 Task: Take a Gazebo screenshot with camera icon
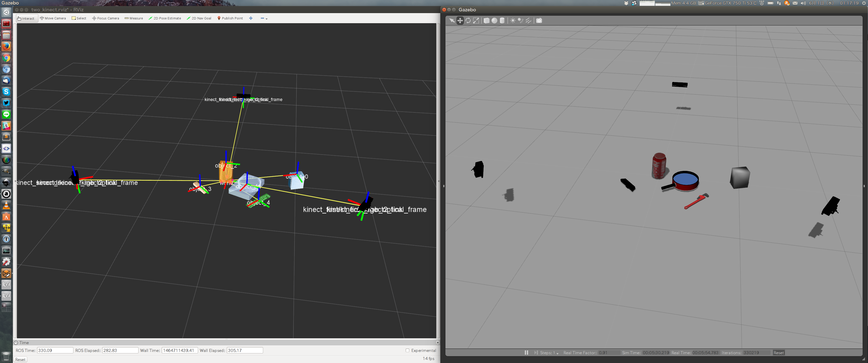539,20
